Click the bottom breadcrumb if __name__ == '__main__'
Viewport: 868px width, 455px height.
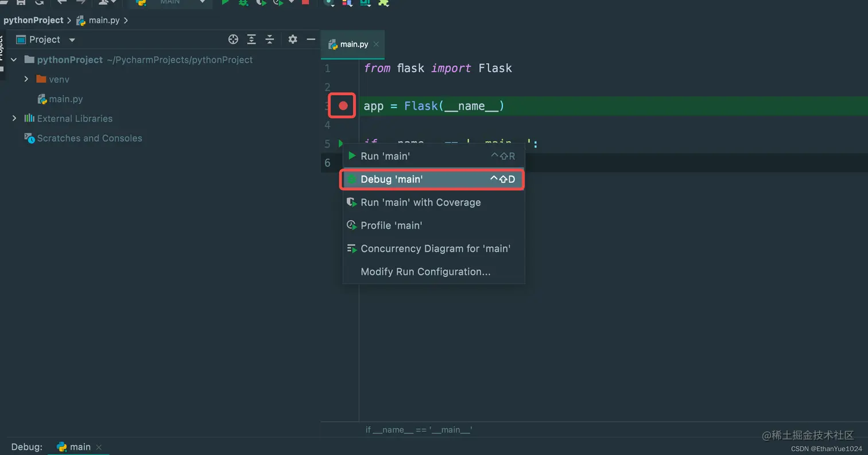click(419, 429)
